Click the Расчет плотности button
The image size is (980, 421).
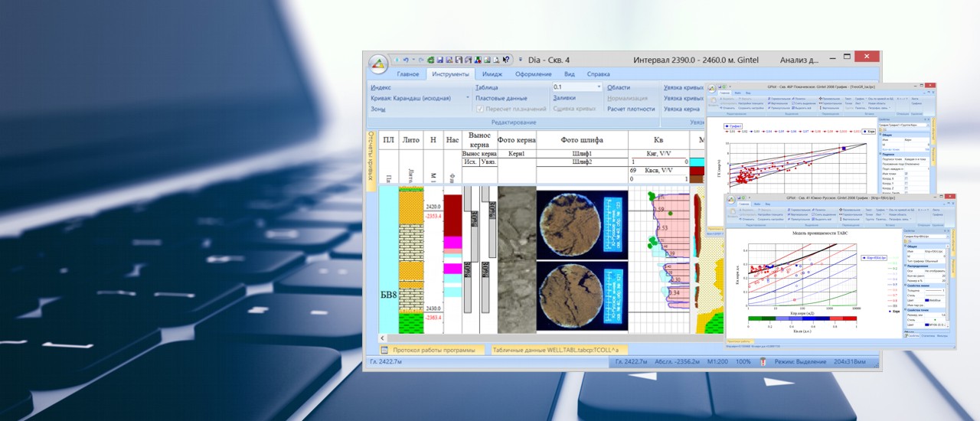point(631,109)
